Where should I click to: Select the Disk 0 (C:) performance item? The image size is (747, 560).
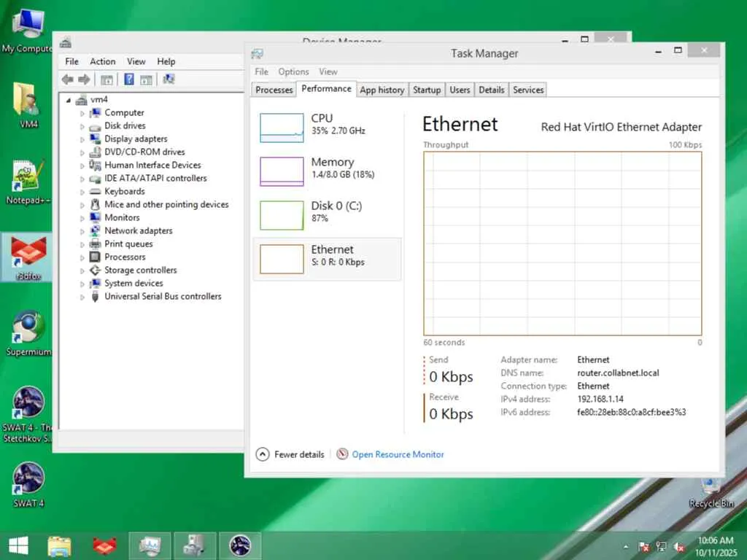click(x=328, y=215)
